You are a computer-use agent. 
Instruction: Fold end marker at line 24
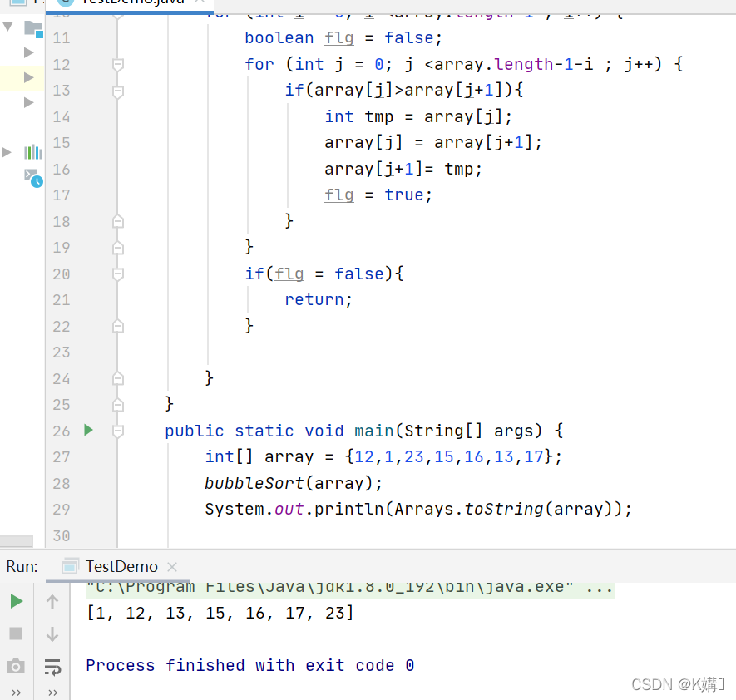coord(118,378)
